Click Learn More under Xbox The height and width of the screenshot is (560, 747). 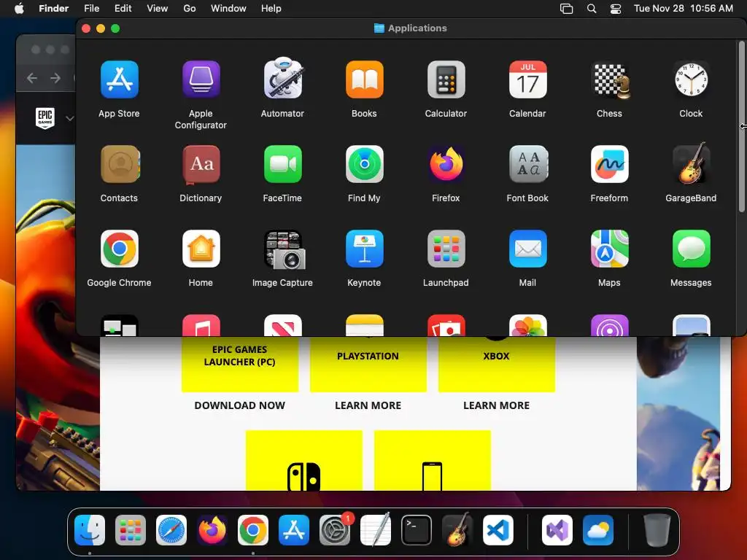496,405
